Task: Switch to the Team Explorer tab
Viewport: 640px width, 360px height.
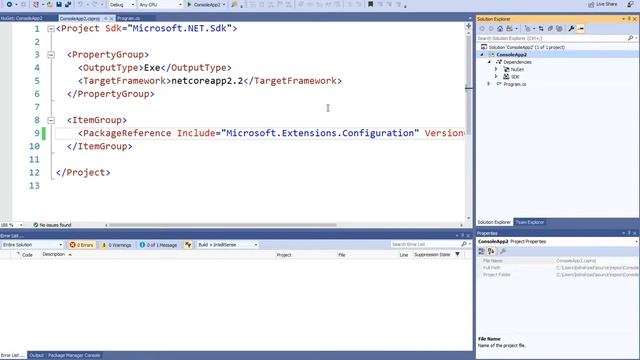Action: [x=529, y=222]
